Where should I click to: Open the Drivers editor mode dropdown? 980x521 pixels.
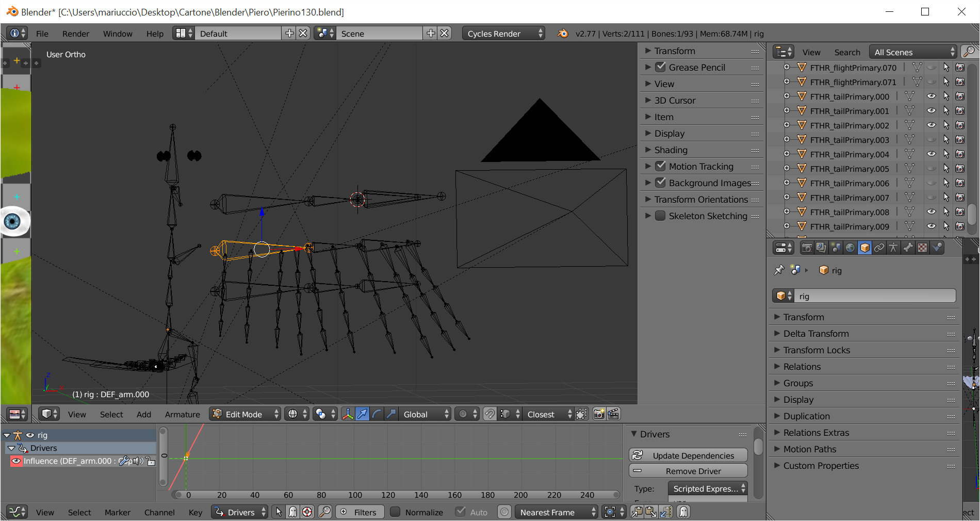[239, 512]
